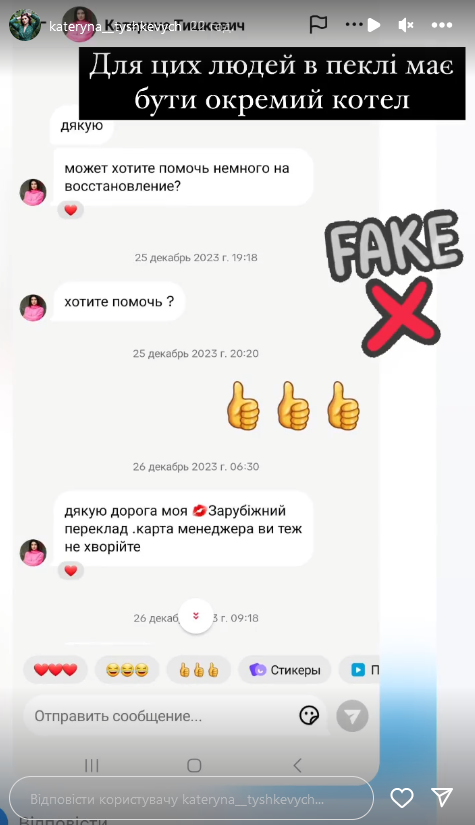Unmute the story sound

pos(406,25)
